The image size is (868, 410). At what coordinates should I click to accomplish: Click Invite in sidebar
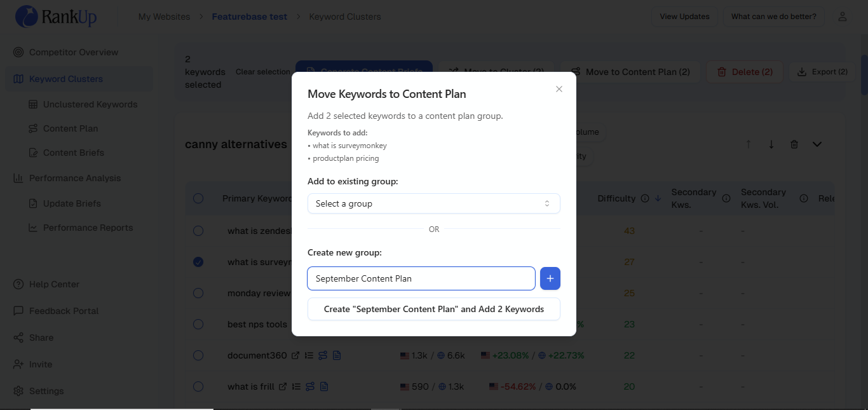(41, 364)
